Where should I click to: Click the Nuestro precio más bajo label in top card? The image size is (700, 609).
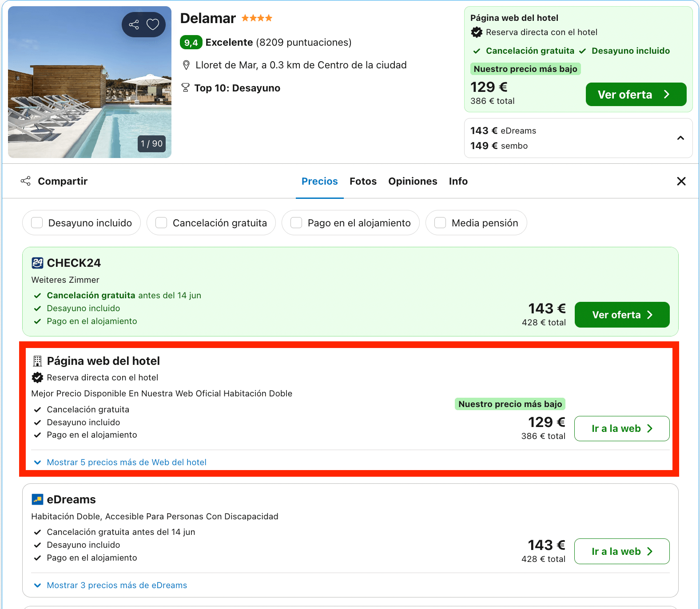pos(525,69)
